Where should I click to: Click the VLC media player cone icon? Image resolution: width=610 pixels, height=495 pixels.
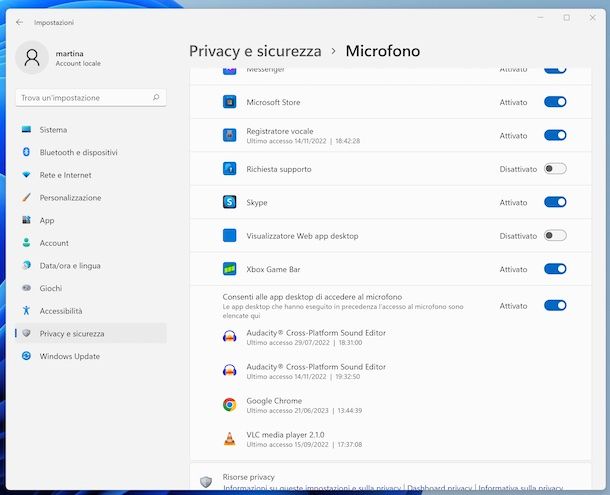coord(230,439)
